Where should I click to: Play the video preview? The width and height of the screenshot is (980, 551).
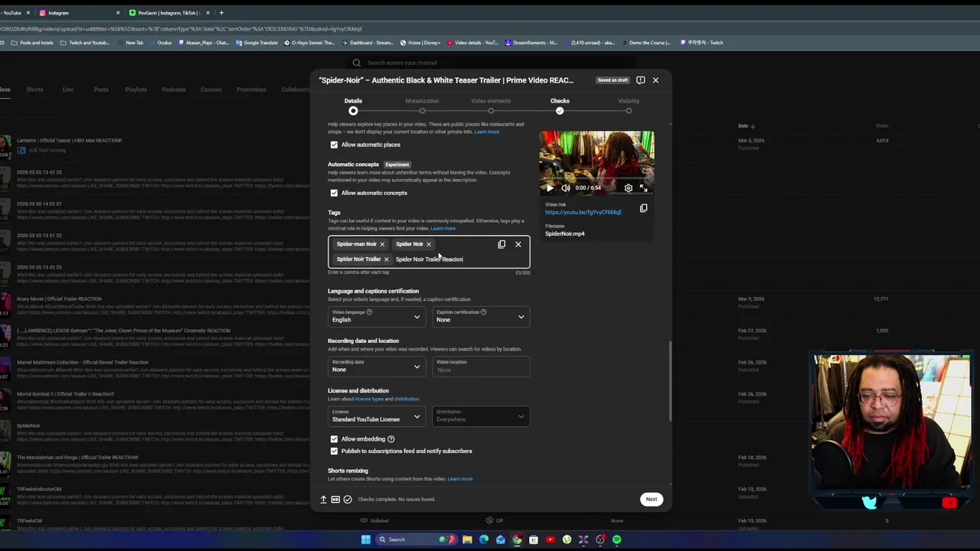[549, 187]
